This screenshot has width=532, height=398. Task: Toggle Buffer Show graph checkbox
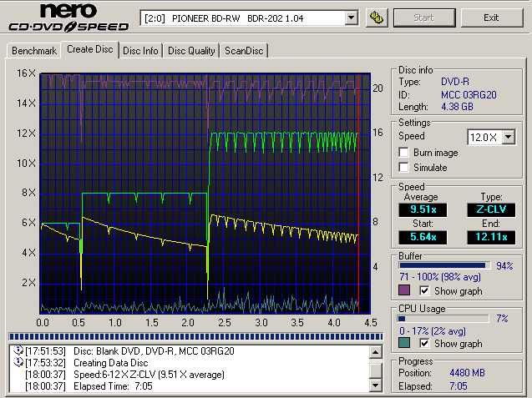point(424,291)
